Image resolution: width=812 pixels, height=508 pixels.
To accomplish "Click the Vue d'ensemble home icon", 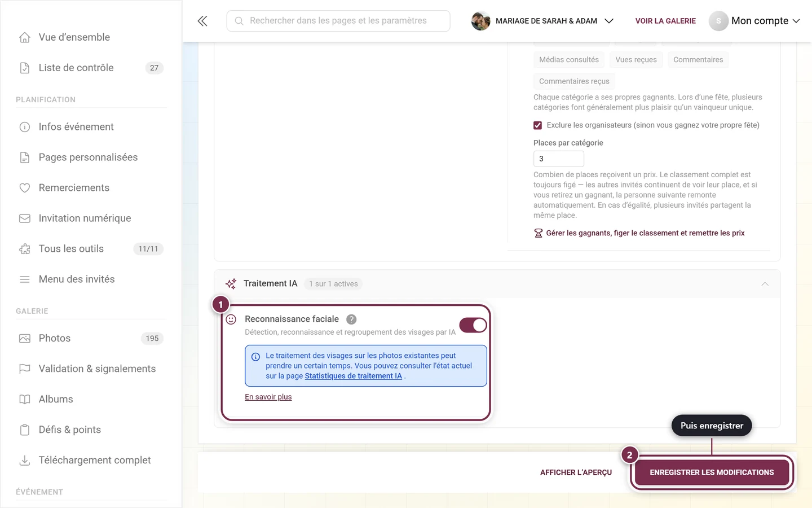I will tap(25, 37).
